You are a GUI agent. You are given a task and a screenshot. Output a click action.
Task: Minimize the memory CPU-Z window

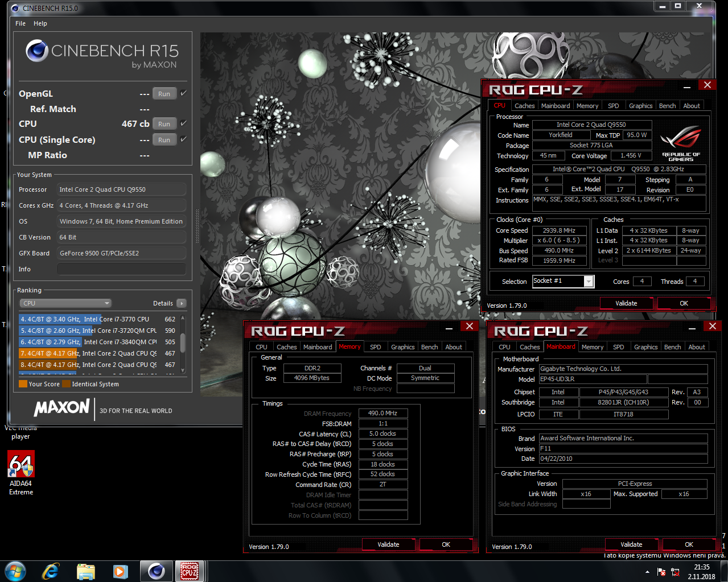tap(449, 328)
